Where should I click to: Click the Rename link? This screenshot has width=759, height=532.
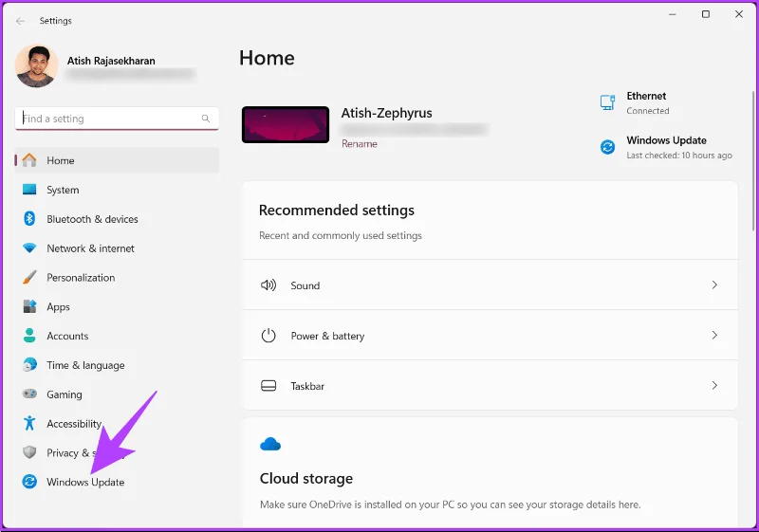(360, 143)
